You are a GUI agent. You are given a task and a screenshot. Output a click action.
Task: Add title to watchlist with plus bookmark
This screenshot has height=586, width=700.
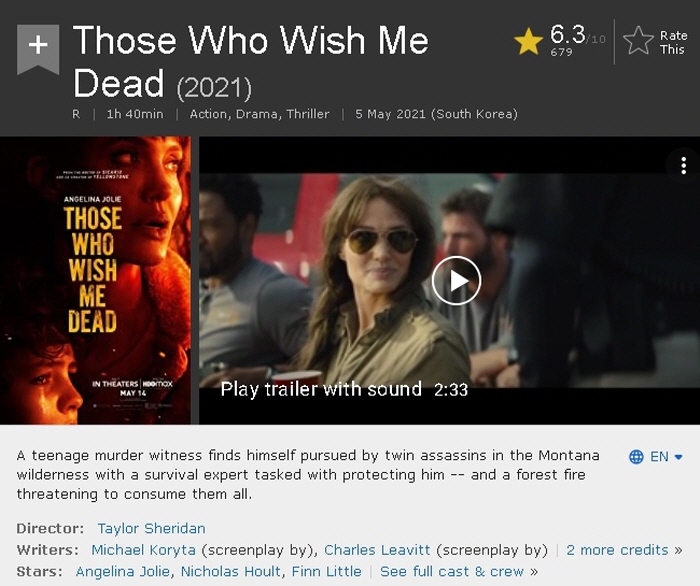pyautogui.click(x=38, y=49)
